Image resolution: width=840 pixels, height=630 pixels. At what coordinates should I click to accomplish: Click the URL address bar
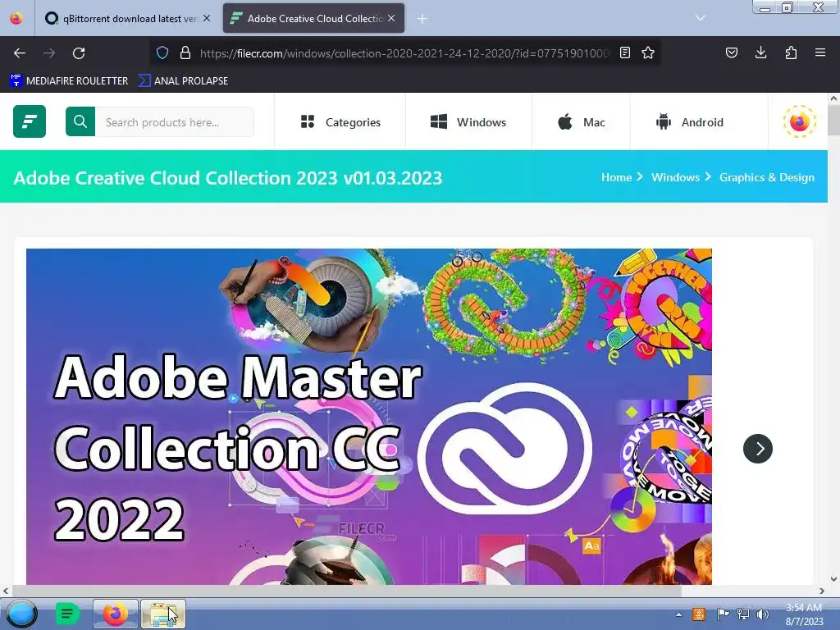click(404, 53)
